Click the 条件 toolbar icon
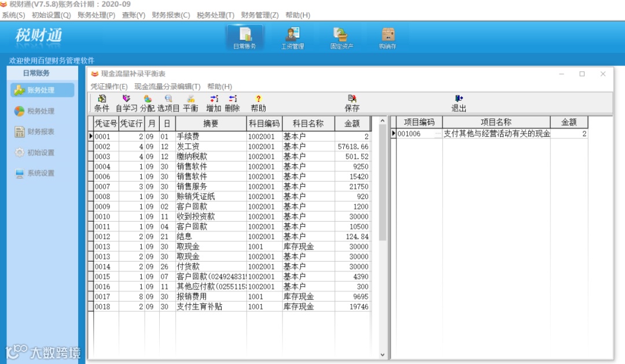The image size is (625, 364). pos(102,103)
